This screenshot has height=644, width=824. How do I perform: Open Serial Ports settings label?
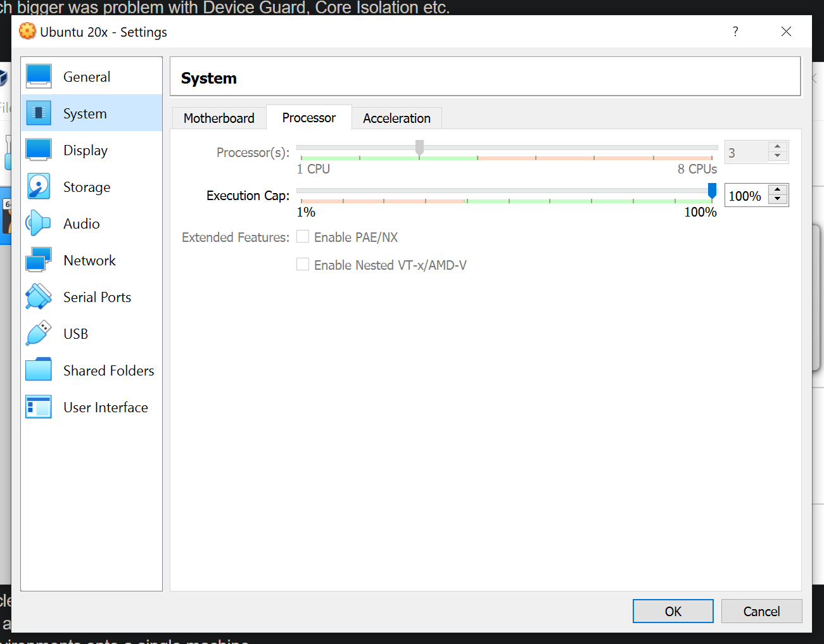click(98, 298)
